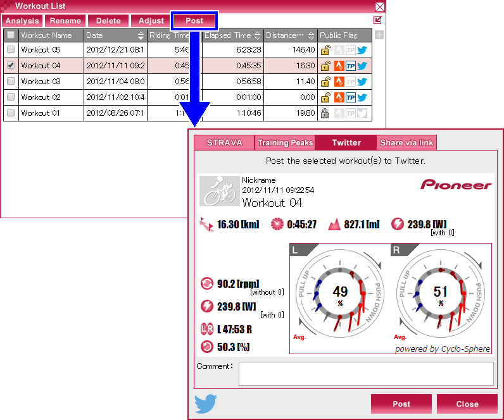Click the TrainingPeaks icon for Workout 02
Viewport: 504px width, 420px height.
point(351,97)
